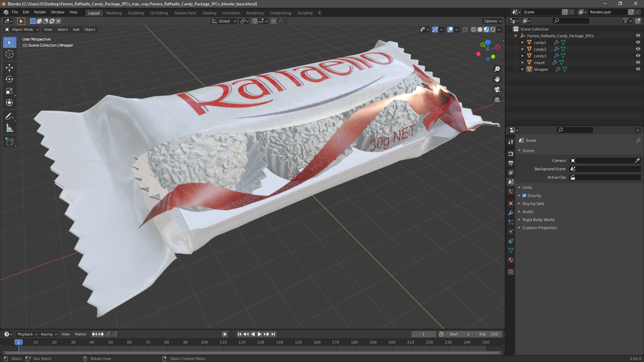Open Global transform orientation dropdown
The height and width of the screenshot is (362, 644).
click(x=224, y=21)
